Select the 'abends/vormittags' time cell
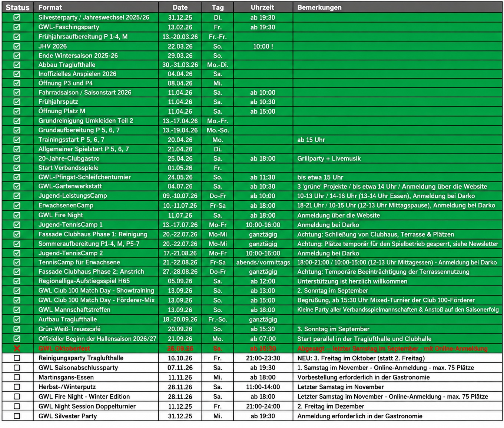This screenshot has width=504, height=428. pyautogui.click(x=263, y=263)
